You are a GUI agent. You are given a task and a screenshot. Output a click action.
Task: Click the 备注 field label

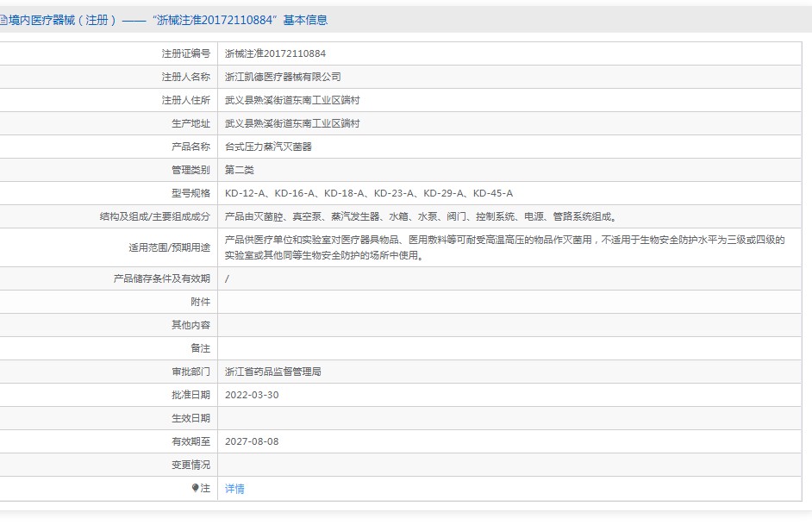pos(200,348)
